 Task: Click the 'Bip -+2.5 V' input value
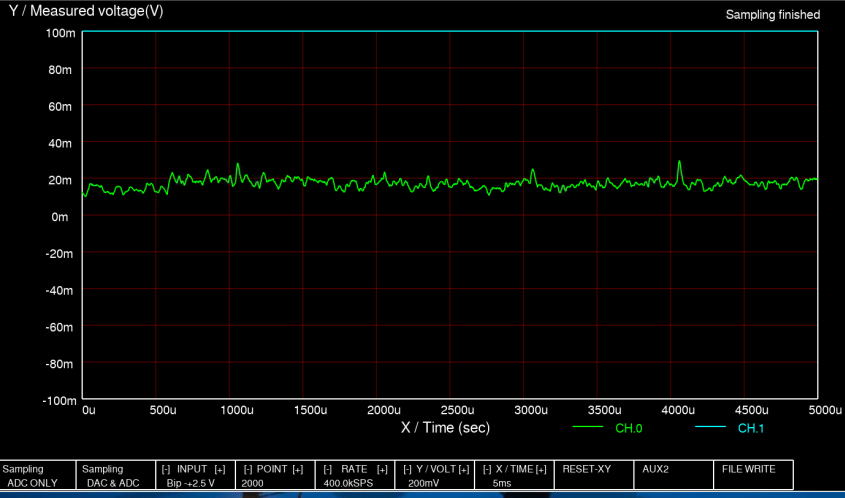[x=191, y=483]
